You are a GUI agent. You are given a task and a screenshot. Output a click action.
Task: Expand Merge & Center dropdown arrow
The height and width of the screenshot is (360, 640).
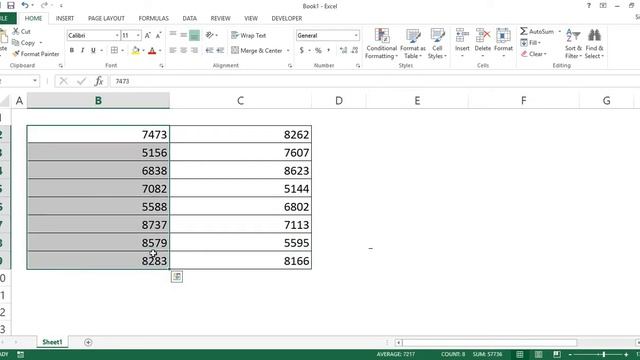(288, 51)
